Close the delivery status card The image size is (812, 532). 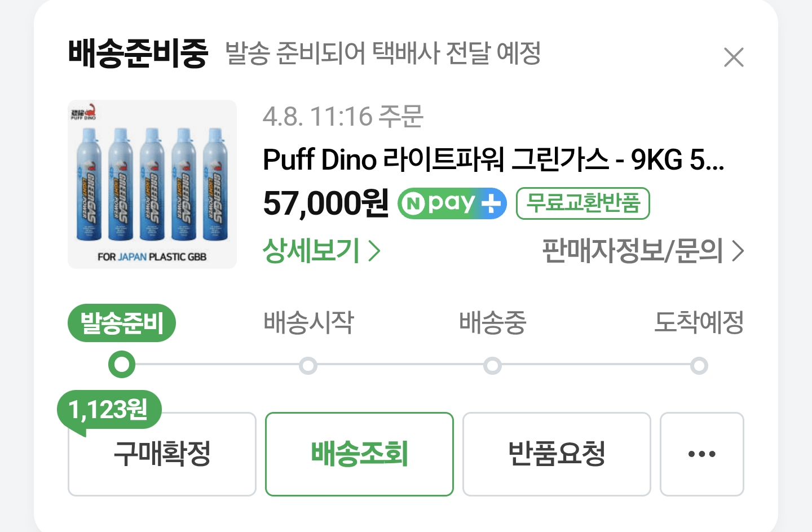coord(733,57)
